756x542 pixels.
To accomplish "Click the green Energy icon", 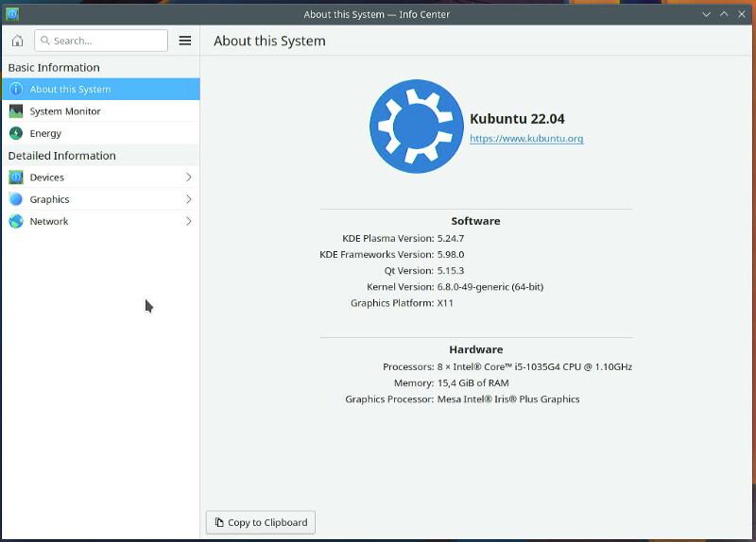I will coord(16,133).
